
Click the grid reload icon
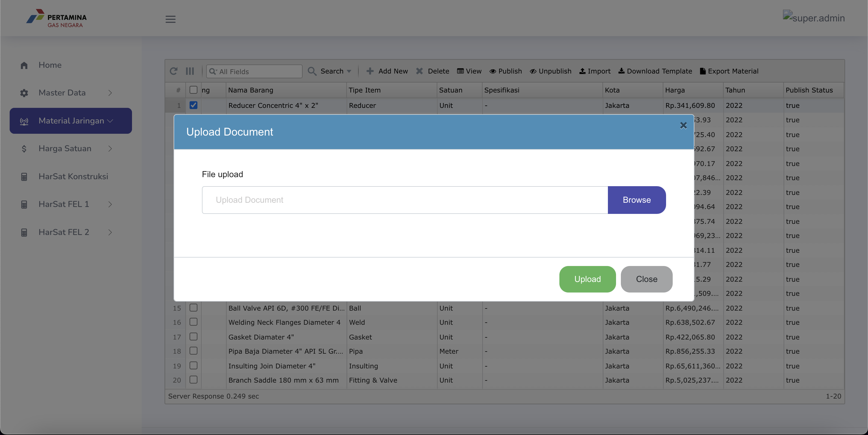coord(174,71)
